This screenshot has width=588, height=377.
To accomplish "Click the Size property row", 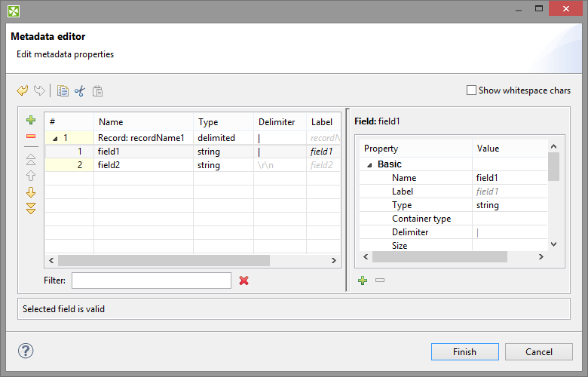I will coord(453,245).
